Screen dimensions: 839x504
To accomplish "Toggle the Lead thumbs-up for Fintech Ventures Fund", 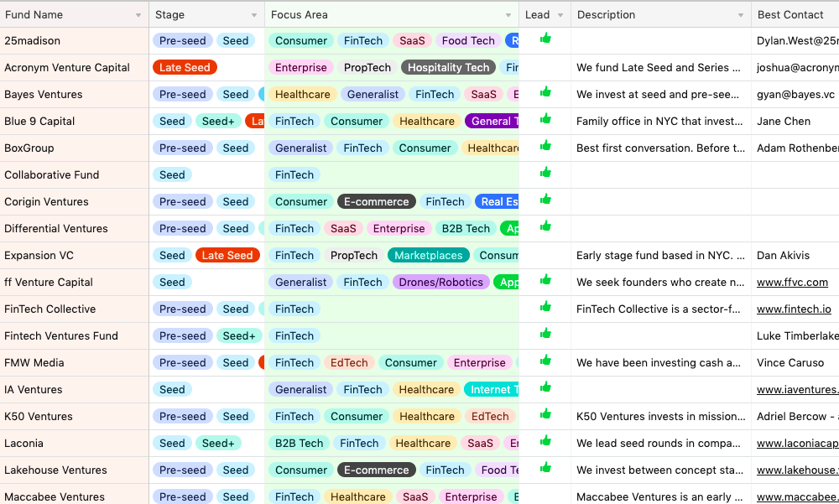I will [x=545, y=334].
